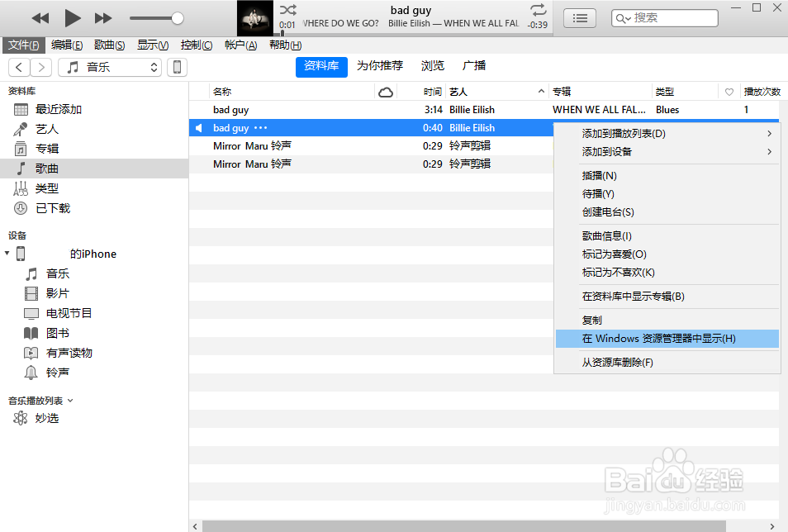
Task: Toggle repeat icon in now playing
Action: (x=538, y=10)
